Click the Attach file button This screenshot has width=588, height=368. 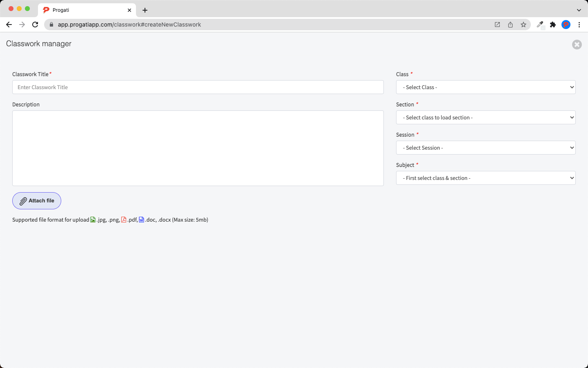37,201
